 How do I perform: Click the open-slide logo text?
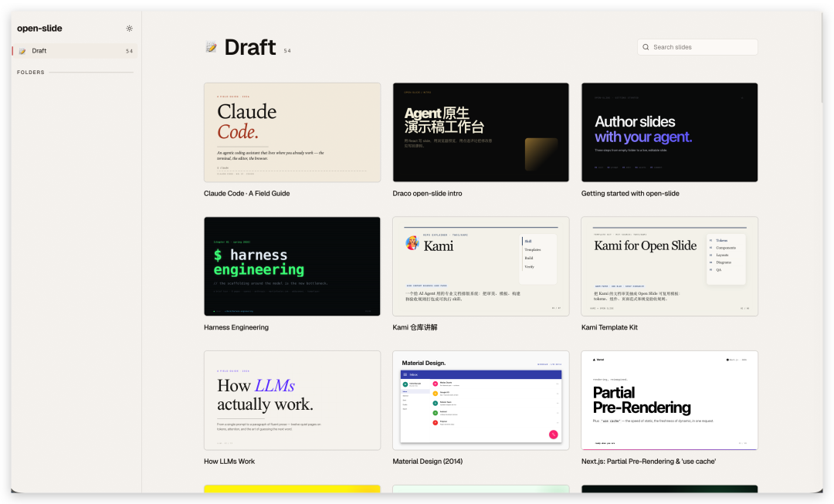click(x=39, y=29)
